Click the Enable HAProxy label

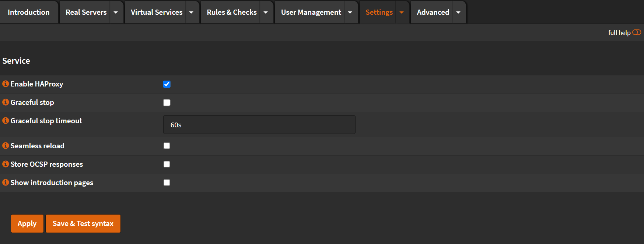coord(37,84)
